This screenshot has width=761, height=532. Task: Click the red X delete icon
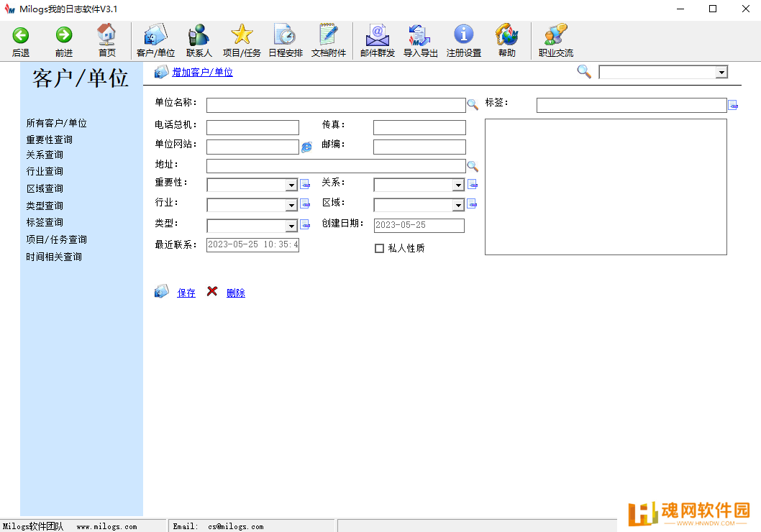pyautogui.click(x=212, y=291)
